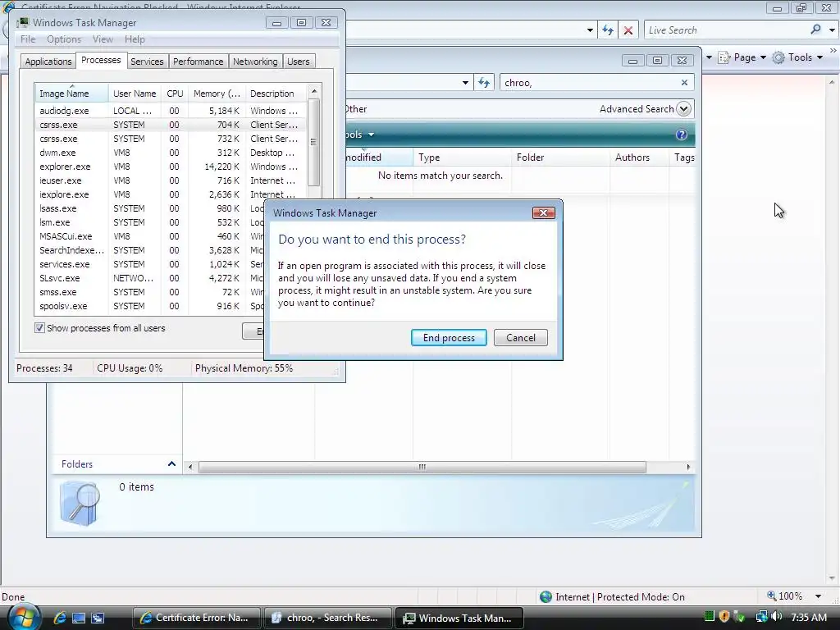This screenshot has width=840, height=630.
Task: Click Switch between windows Quick Launch icon
Action: pyautogui.click(x=98, y=618)
